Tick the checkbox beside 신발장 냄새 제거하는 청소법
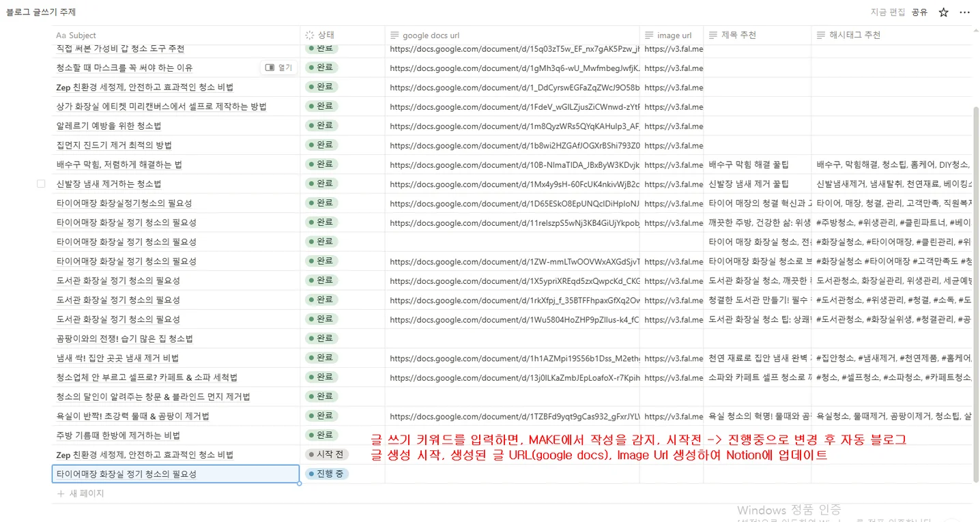The height and width of the screenshot is (522, 980). coord(41,184)
